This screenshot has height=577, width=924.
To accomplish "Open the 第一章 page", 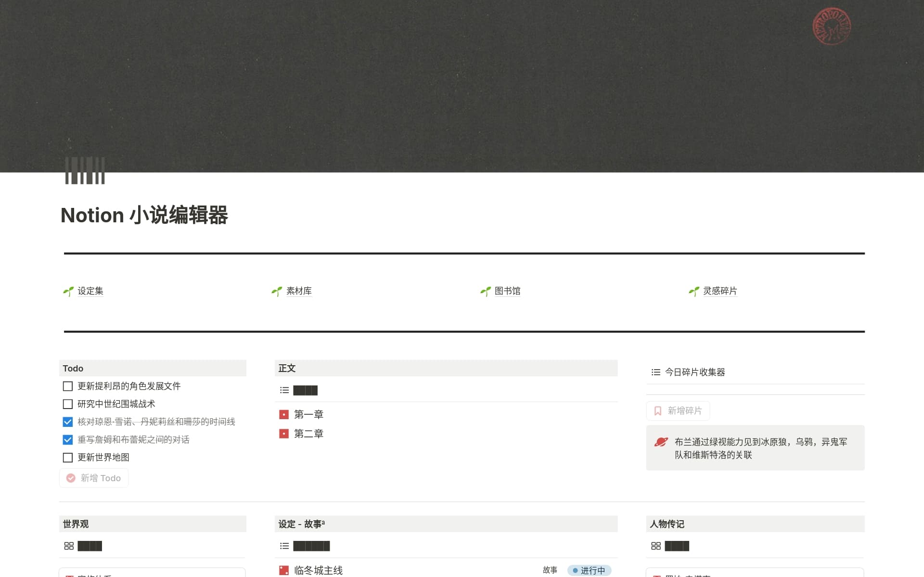I will (308, 414).
